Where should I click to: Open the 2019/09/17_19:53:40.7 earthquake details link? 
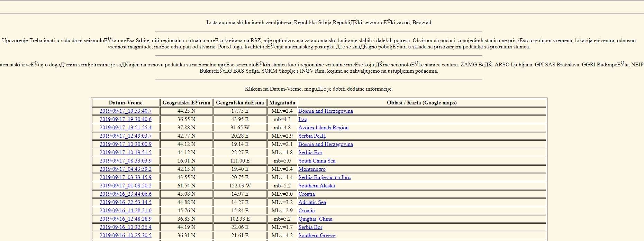click(125, 111)
